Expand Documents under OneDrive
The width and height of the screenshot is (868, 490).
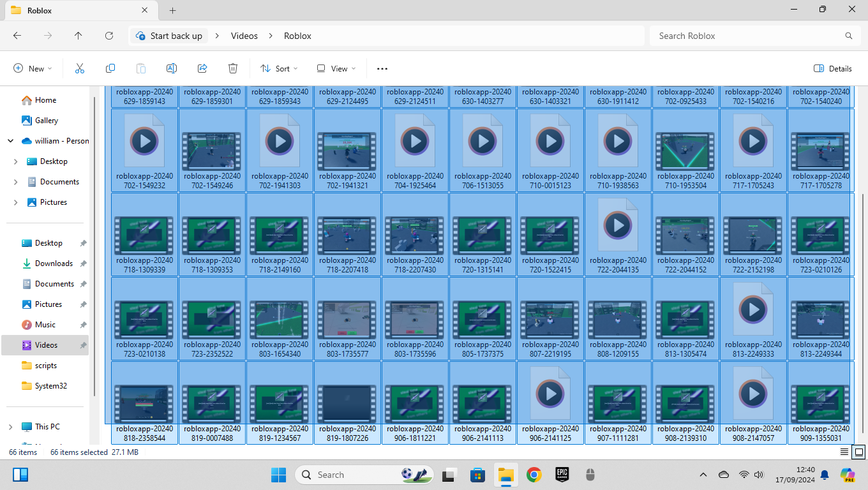pos(16,182)
